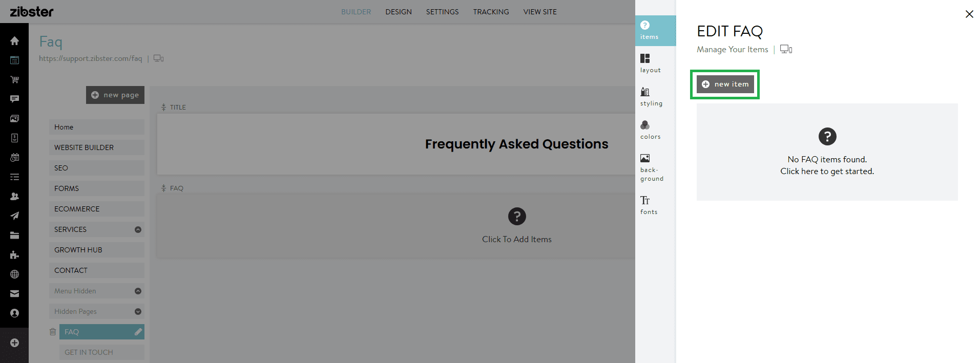This screenshot has height=363, width=980.
Task: Select the FORMS page
Action: [x=97, y=188]
